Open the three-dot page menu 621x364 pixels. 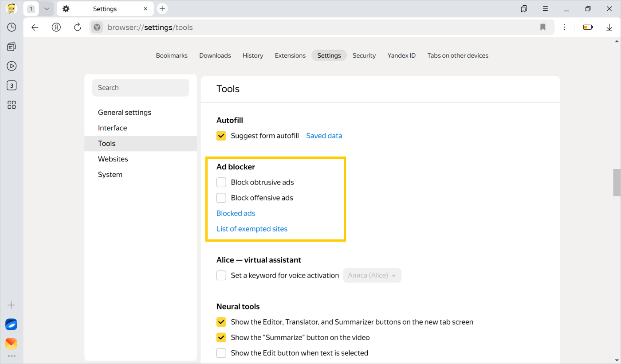564,27
